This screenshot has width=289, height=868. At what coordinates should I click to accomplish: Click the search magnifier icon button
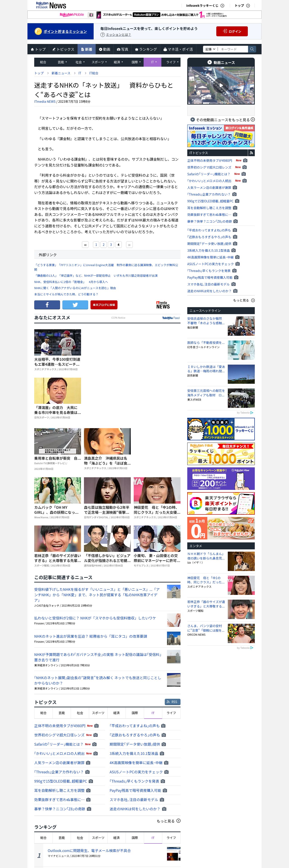click(252, 49)
